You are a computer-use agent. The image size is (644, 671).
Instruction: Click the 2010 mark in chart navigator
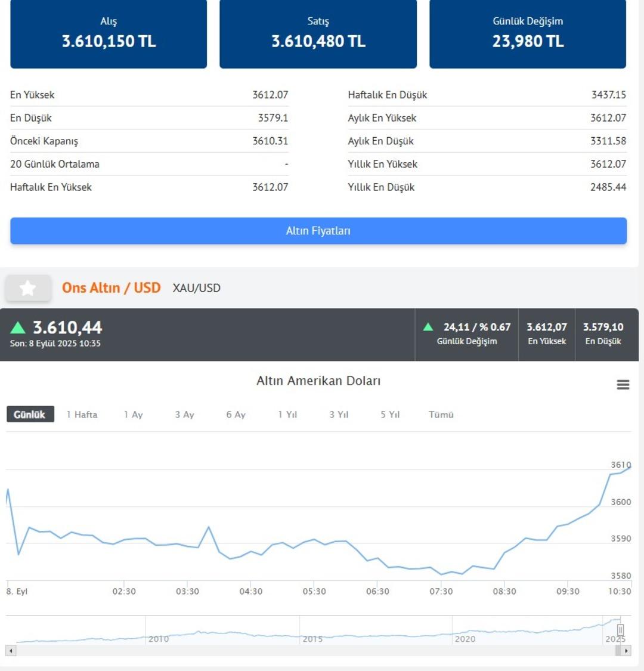point(159,639)
